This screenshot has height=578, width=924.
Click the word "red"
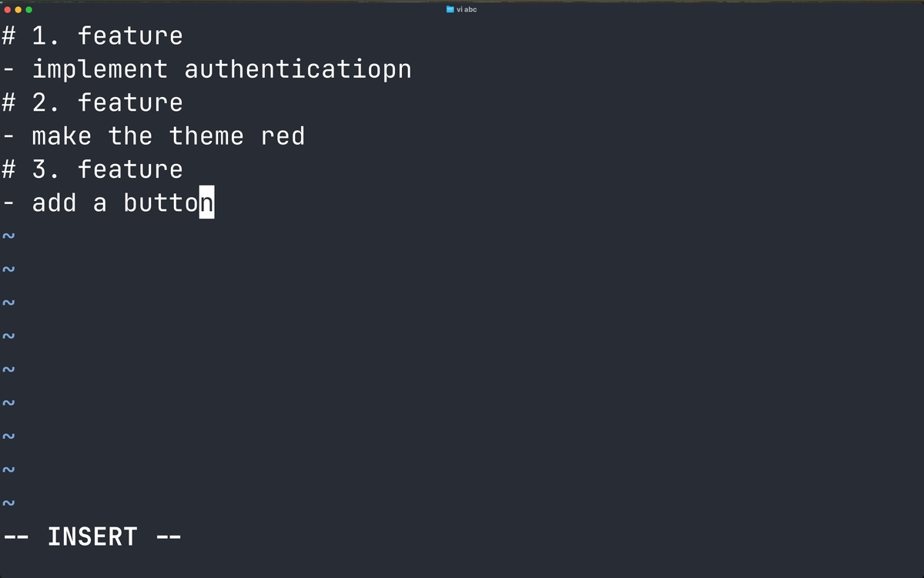283,137
